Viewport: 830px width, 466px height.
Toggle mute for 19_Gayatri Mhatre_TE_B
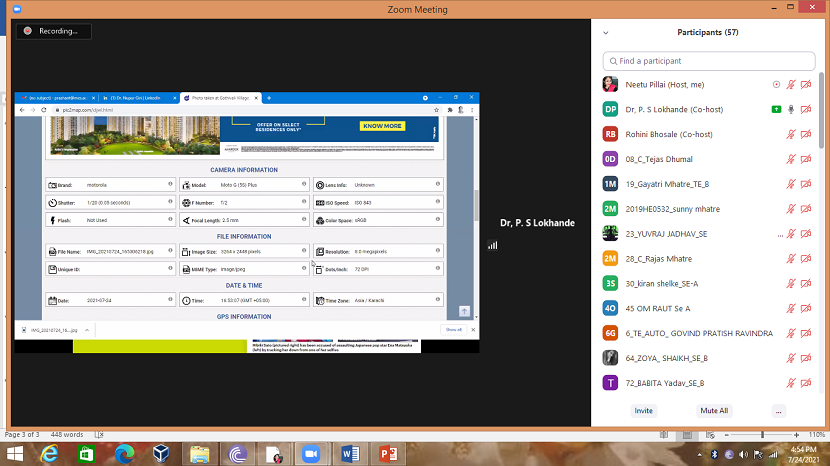coord(791,184)
